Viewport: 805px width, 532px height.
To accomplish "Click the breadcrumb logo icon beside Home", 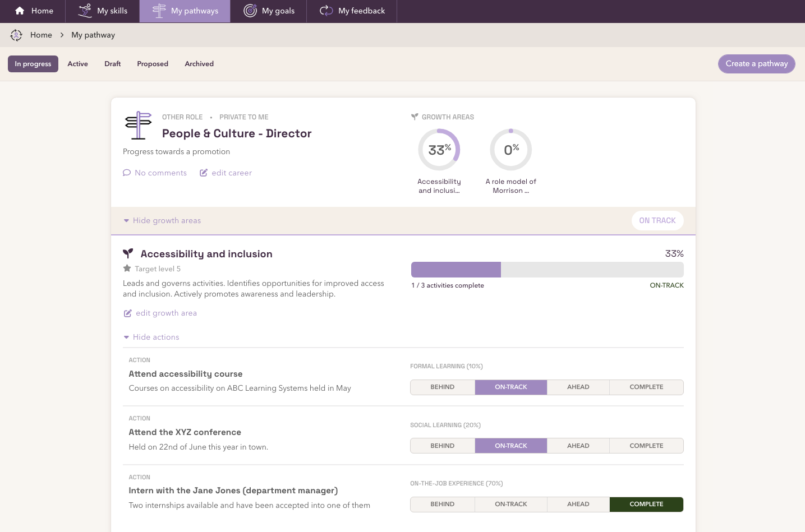I will click(16, 35).
